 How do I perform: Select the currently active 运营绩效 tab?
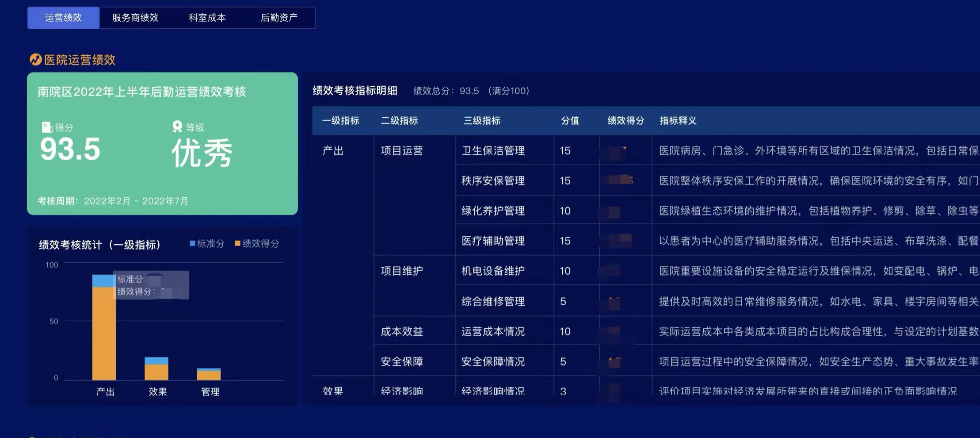tap(63, 18)
